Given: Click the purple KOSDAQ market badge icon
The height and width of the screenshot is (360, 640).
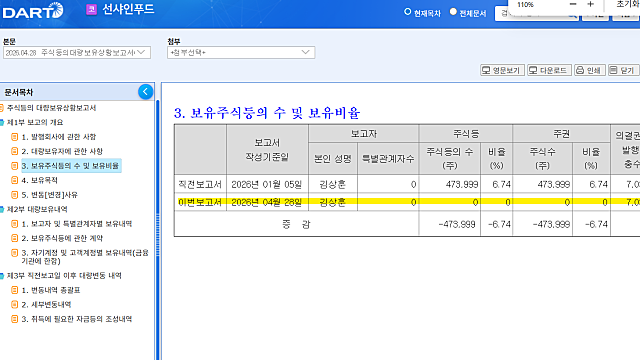Looking at the screenshot, I should 91,9.
